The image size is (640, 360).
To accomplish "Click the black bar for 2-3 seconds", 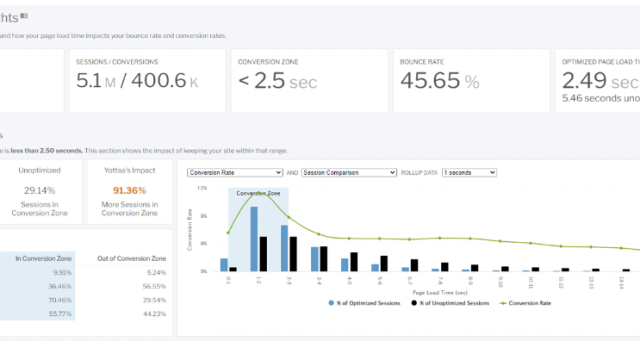I will 293,254.
